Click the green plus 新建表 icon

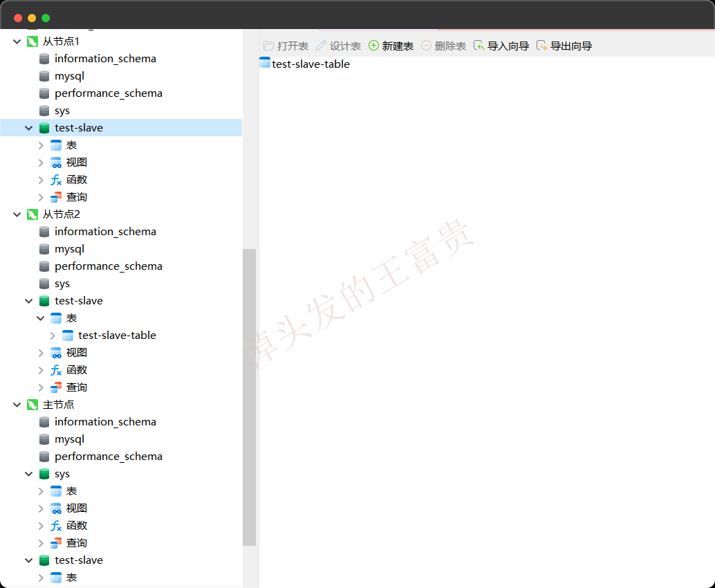pos(373,46)
